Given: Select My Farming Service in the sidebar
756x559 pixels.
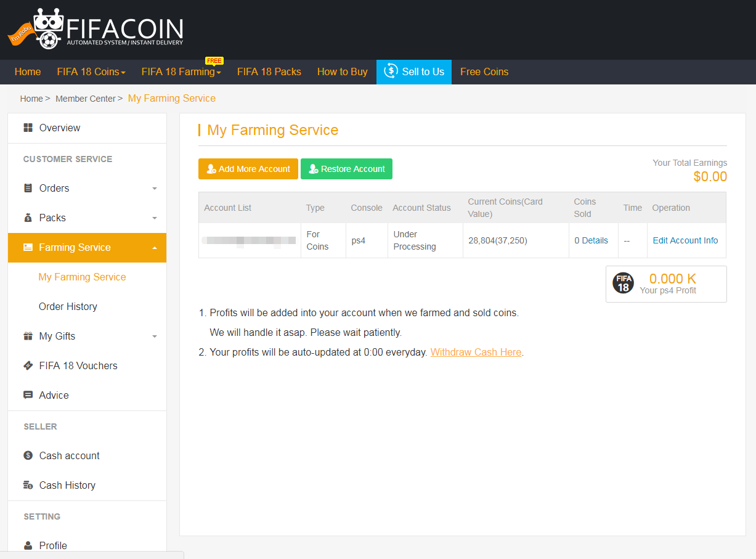Looking at the screenshot, I should [83, 277].
